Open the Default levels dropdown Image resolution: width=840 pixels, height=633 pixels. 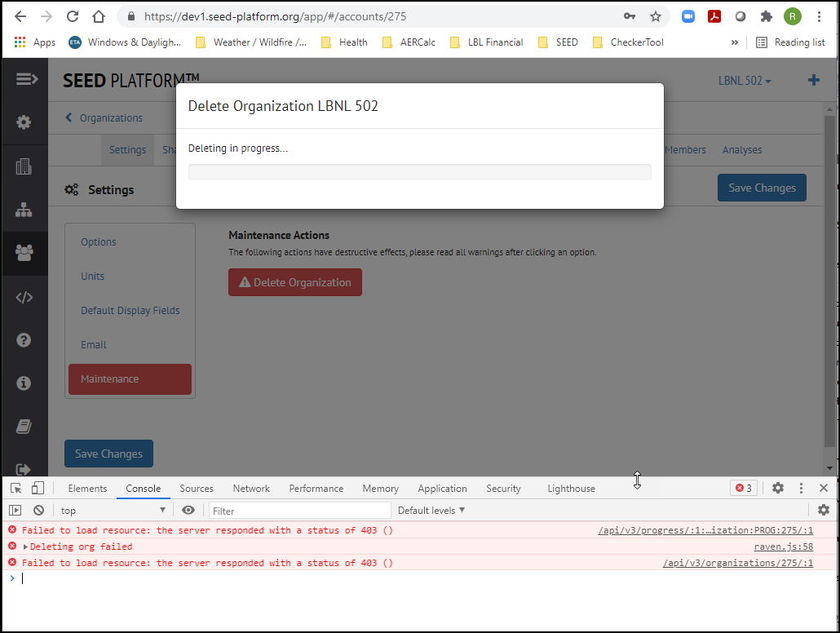(x=431, y=510)
